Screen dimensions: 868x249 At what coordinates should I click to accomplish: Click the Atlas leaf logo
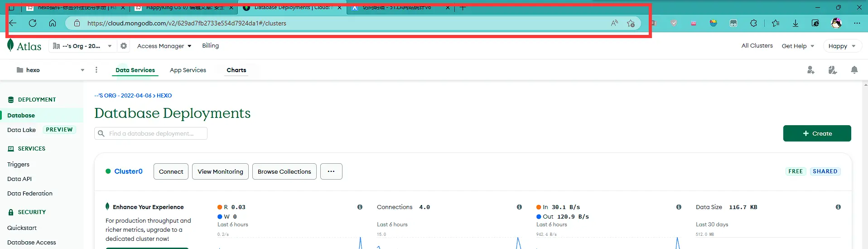coord(10,45)
